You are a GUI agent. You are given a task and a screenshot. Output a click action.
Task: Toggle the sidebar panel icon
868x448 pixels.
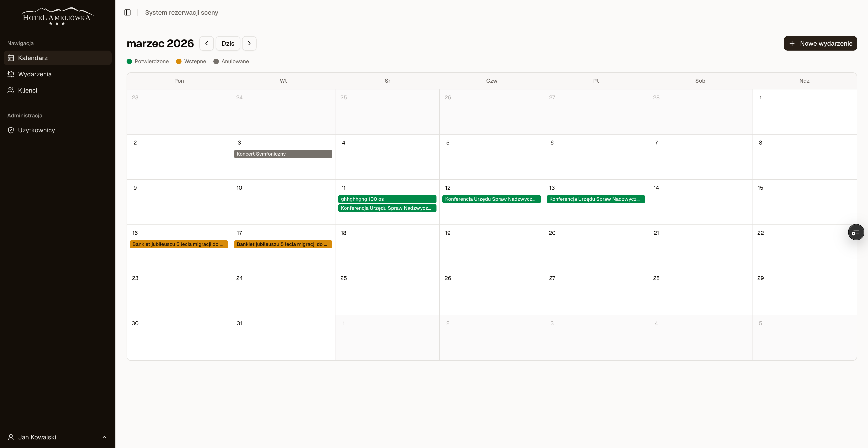(x=127, y=12)
